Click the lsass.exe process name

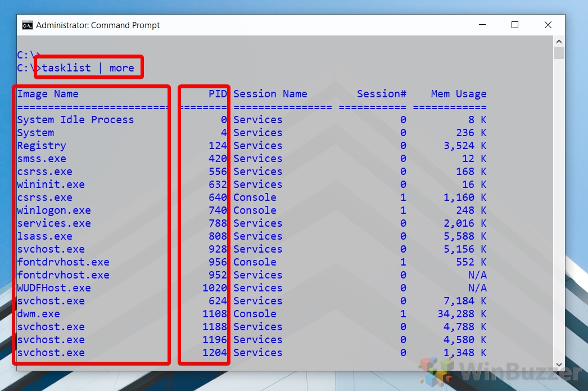point(44,236)
